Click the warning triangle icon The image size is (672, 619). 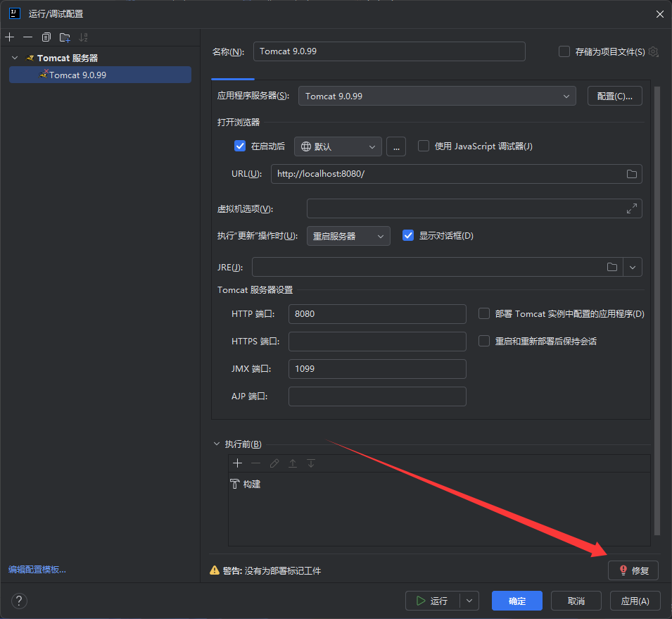point(215,570)
